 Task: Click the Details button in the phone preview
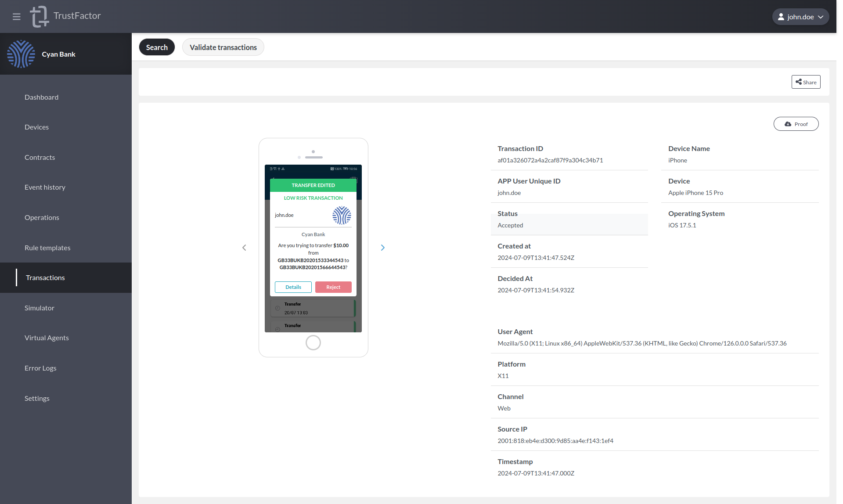(293, 287)
